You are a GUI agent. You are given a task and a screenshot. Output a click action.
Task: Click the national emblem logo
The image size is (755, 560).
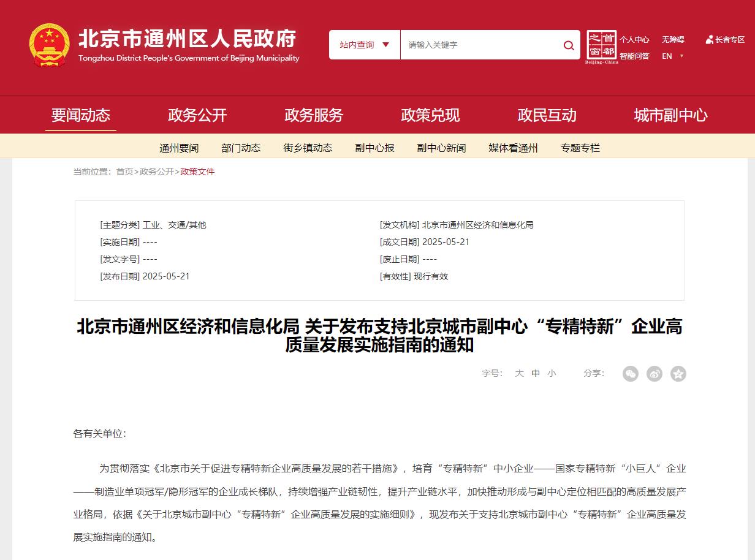click(x=50, y=45)
